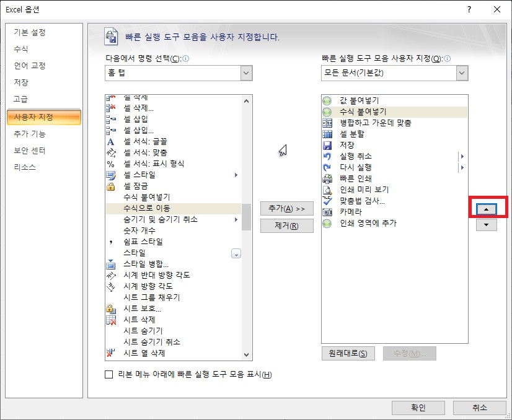Image resolution: width=512 pixels, height=420 pixels.
Task: Select 시트 그룹 채우기 in the command list
Action: (x=174, y=297)
